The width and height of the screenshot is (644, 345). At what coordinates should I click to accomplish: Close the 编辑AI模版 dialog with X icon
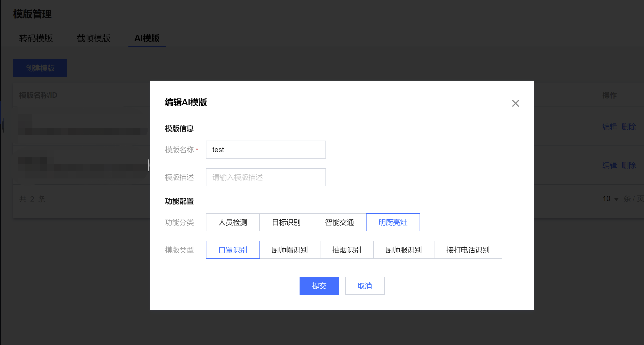point(515,103)
